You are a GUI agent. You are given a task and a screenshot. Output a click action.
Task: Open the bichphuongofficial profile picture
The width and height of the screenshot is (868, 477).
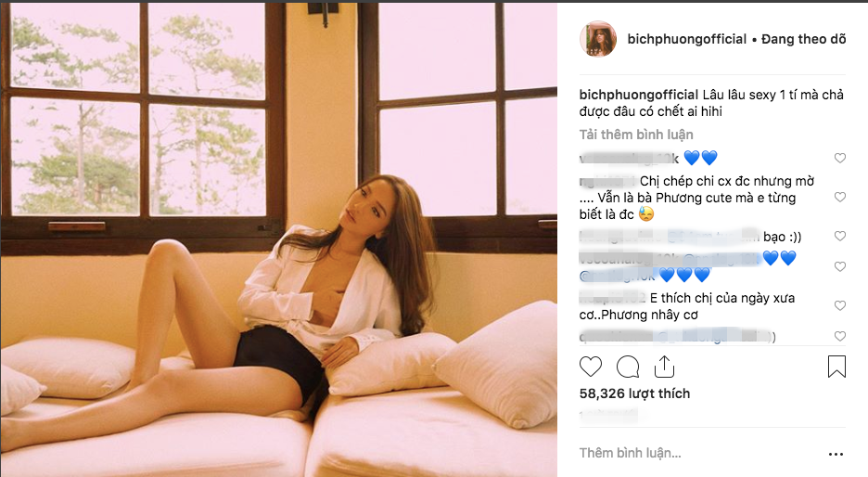(598, 40)
